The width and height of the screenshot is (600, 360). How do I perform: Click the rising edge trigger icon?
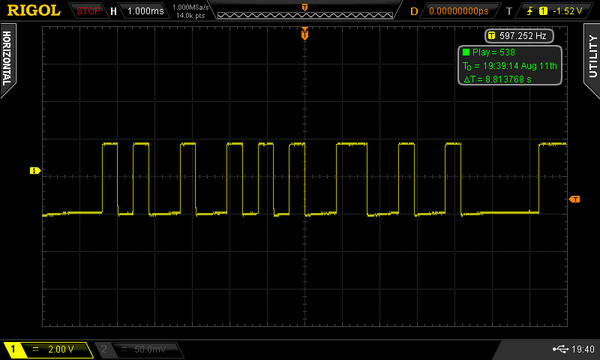pyautogui.click(x=530, y=11)
